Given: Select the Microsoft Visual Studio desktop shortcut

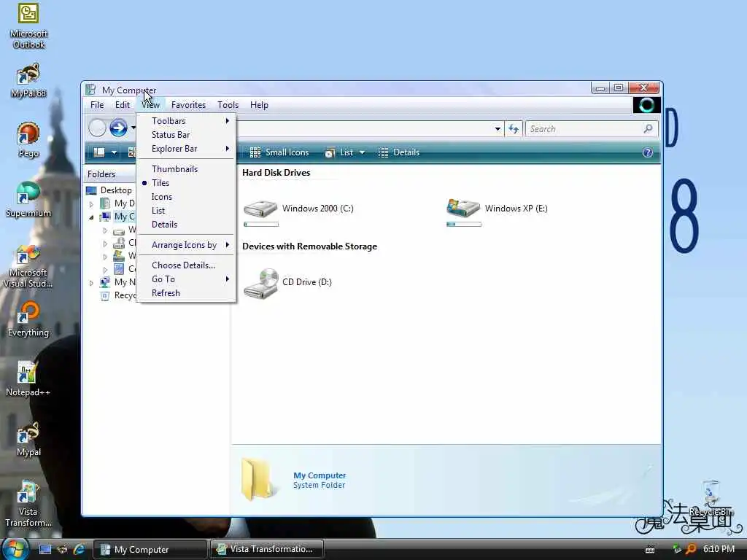Looking at the screenshot, I should click(x=28, y=265).
